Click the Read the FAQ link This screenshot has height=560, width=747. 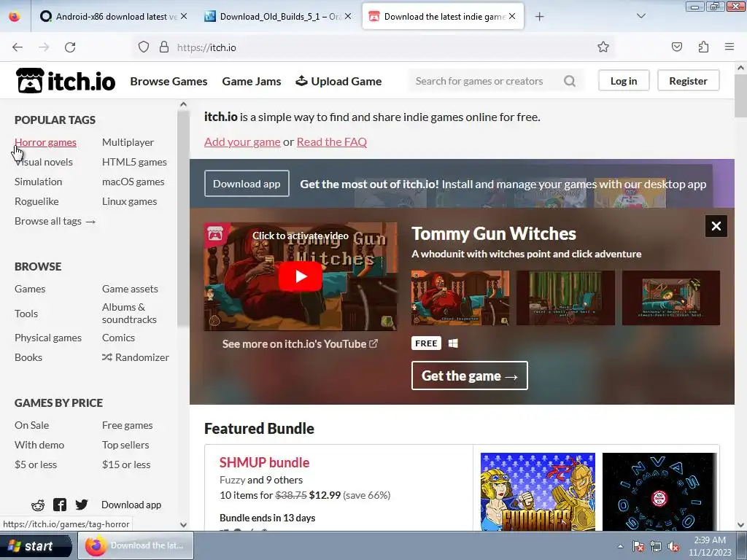pyautogui.click(x=332, y=142)
